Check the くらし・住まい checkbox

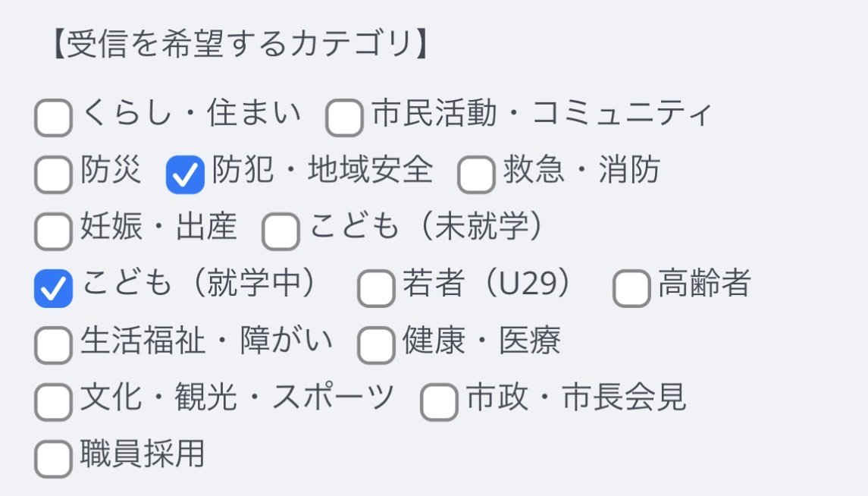point(53,118)
